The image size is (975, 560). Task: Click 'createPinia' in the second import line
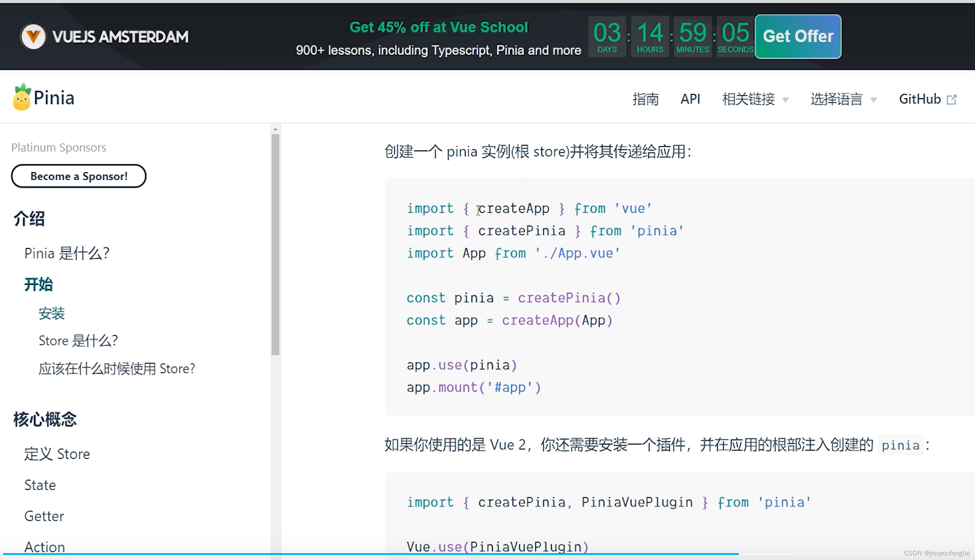click(522, 231)
